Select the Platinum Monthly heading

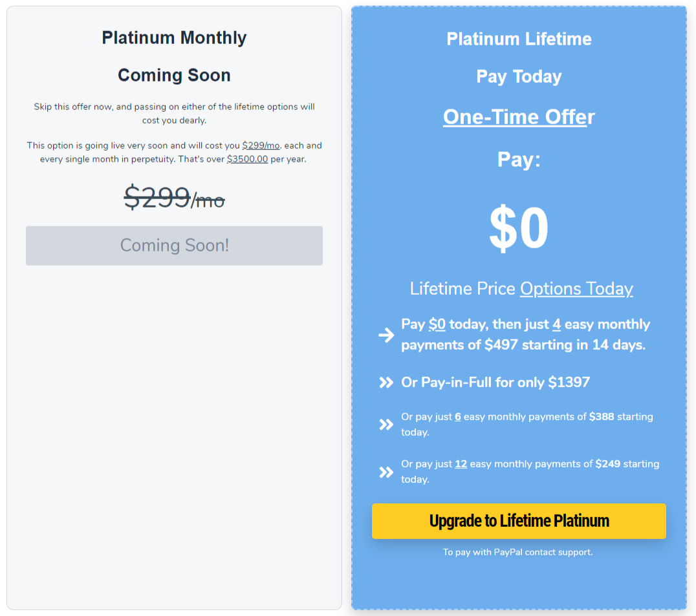pyautogui.click(x=174, y=37)
